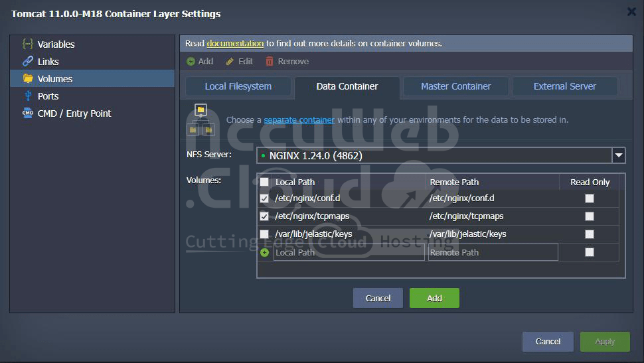Click local path text /var/lib/jelastic/keys
This screenshot has width=644, height=363.
click(x=313, y=234)
